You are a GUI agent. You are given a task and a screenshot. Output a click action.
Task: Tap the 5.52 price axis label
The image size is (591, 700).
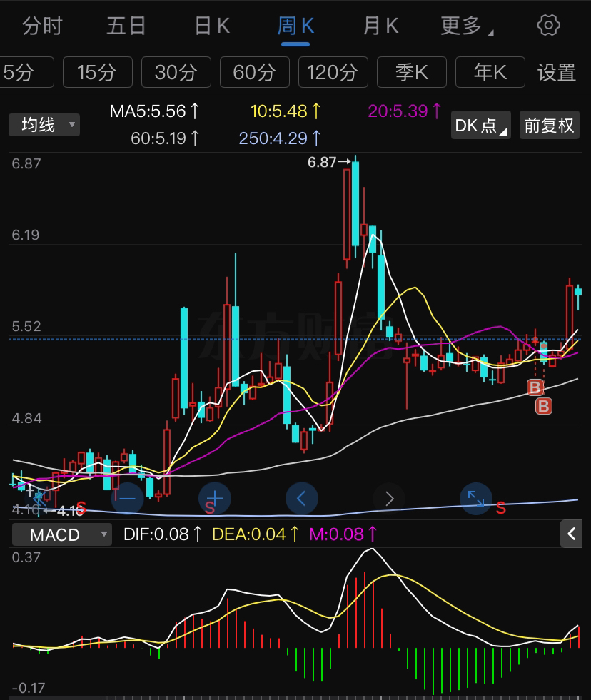click(x=26, y=326)
